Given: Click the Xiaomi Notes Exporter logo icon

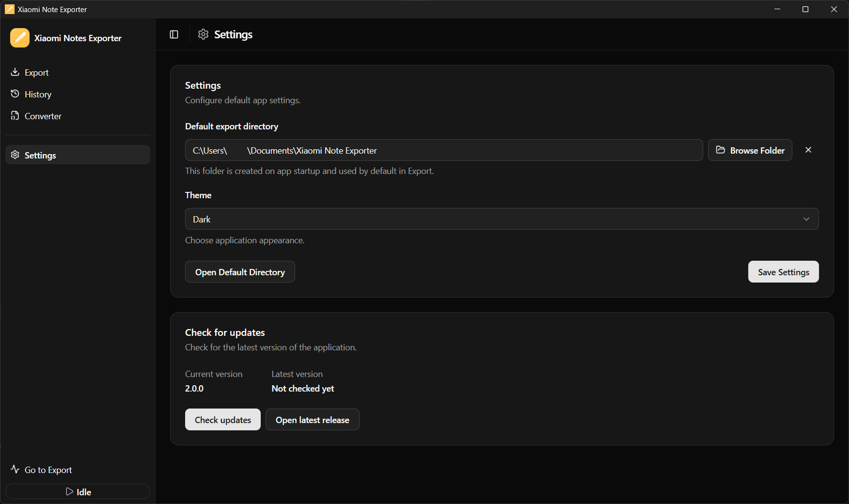Looking at the screenshot, I should click(20, 38).
